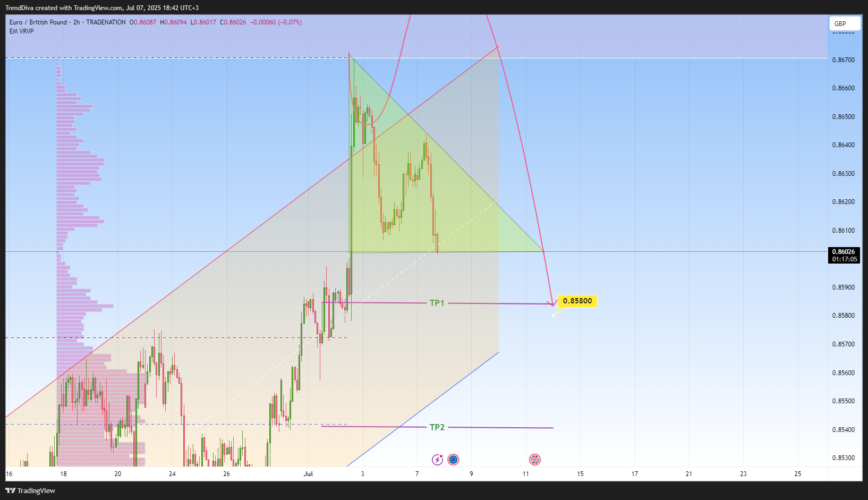868x500 pixels.
Task: Open the EU flag economic event marker
Action: [453, 460]
